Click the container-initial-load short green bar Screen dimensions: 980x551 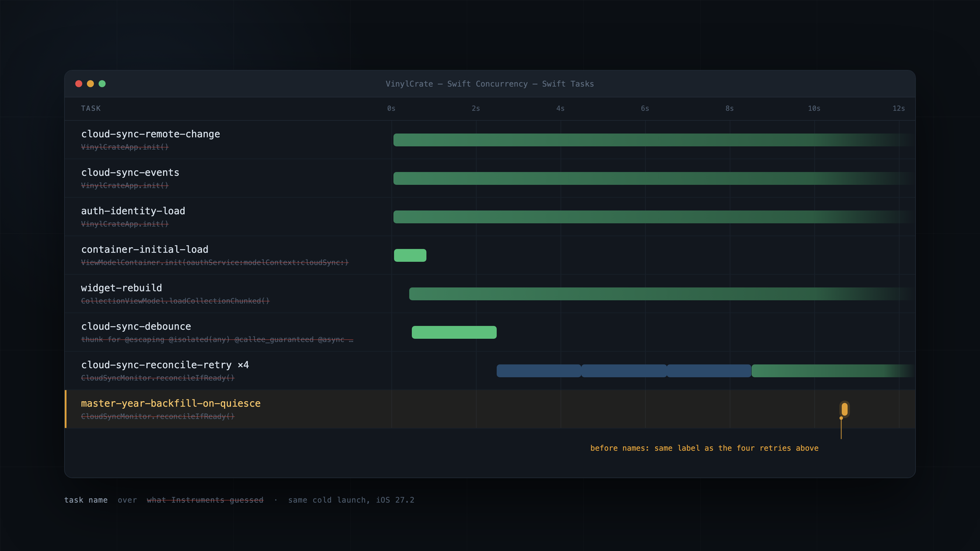[410, 255]
